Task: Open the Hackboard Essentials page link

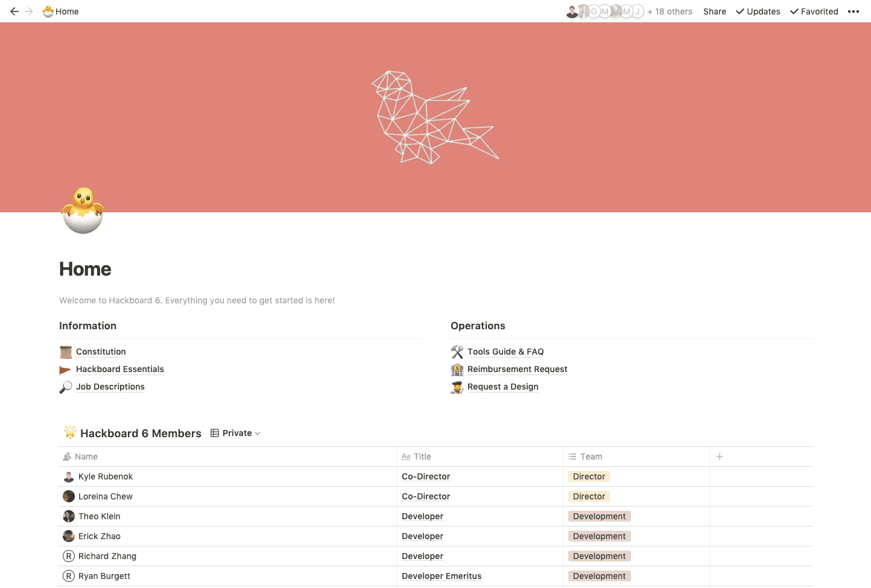Action: (x=119, y=369)
